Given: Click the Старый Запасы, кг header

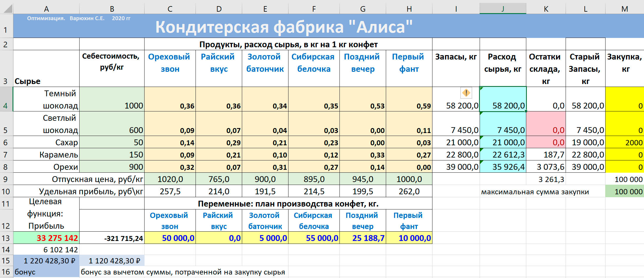Looking at the screenshot, I should click(x=585, y=68).
